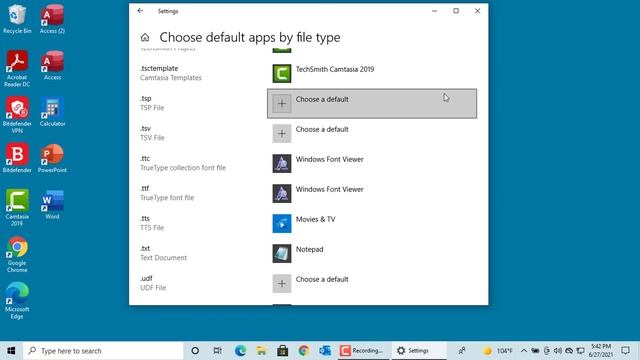Click Windows Font Viewer icon in .ttc row
Screen dimensions: 640x360
282,164
